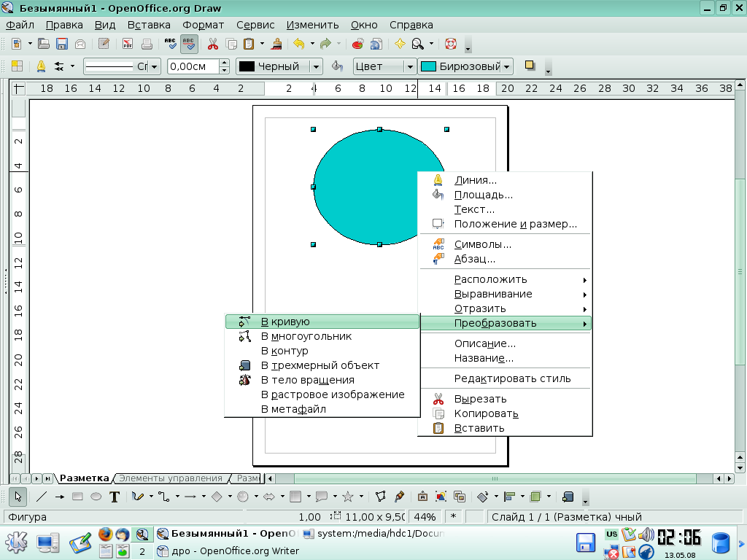Export directly as PDF icon

point(127,44)
